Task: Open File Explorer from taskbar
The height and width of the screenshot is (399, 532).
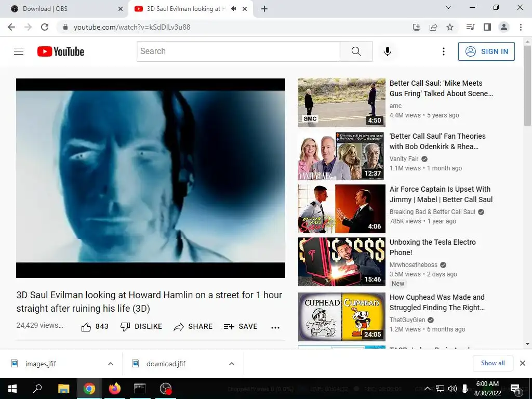Action: pos(63,389)
